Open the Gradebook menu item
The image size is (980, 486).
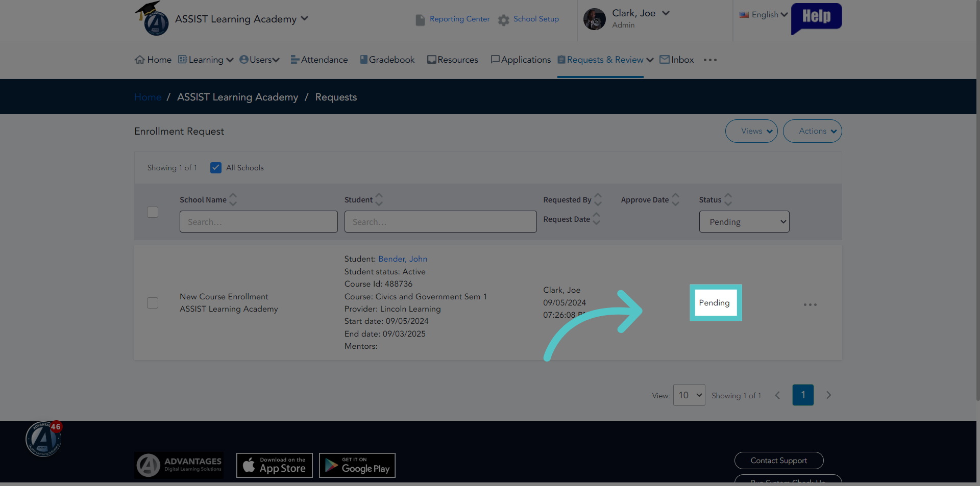pos(387,60)
